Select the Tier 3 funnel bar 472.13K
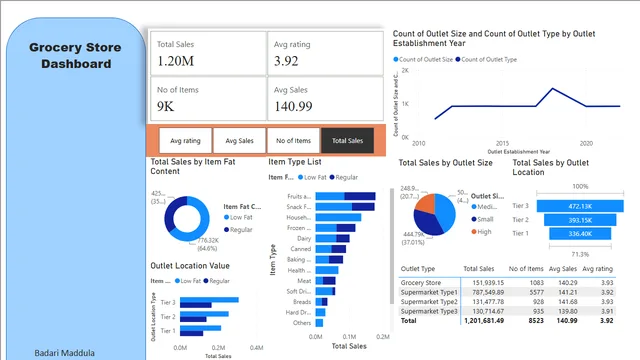The image size is (640, 360). pyautogui.click(x=580, y=206)
